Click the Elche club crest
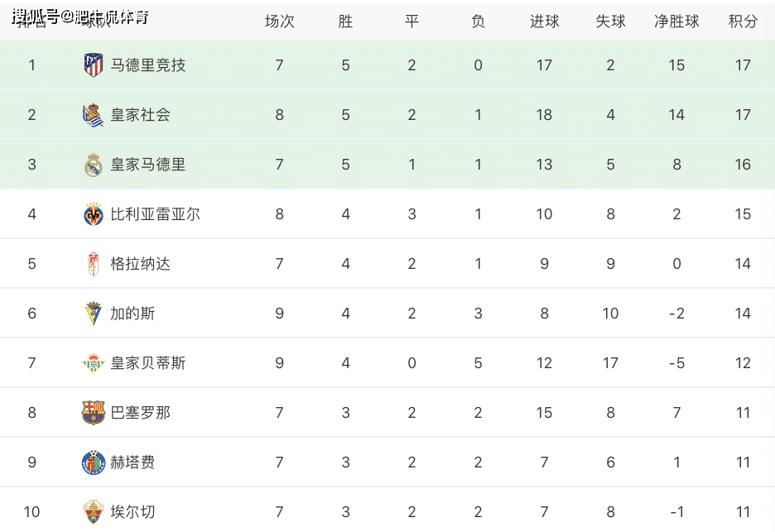 pos(94,512)
